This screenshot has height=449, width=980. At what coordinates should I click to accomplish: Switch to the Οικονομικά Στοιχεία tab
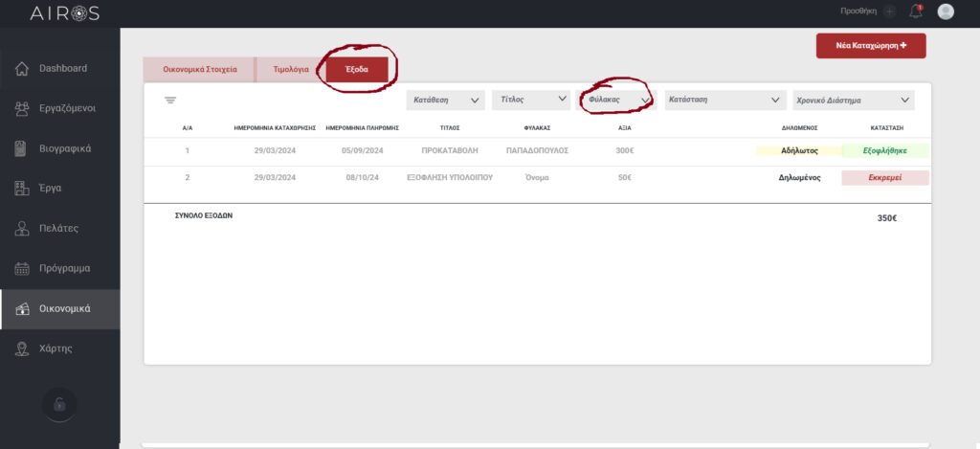(199, 69)
